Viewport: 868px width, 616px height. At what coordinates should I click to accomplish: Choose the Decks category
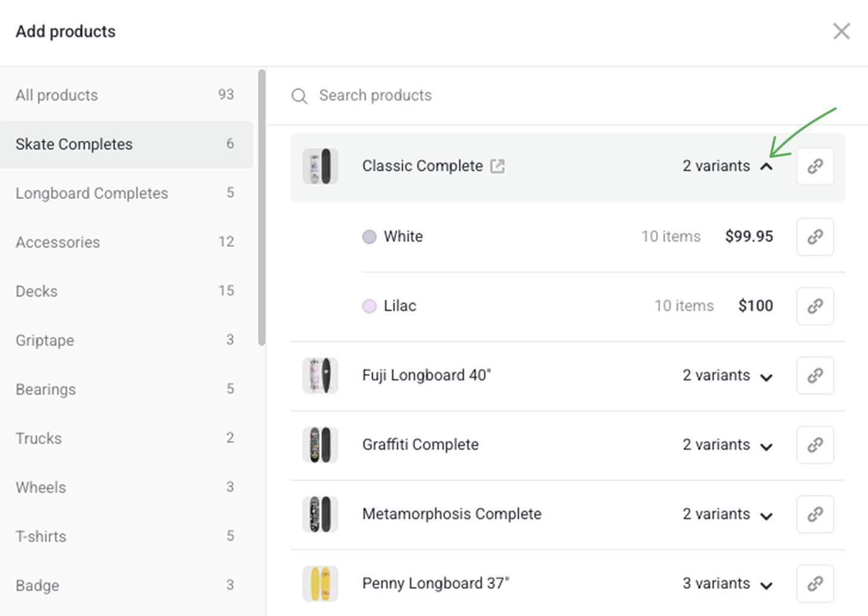[37, 291]
